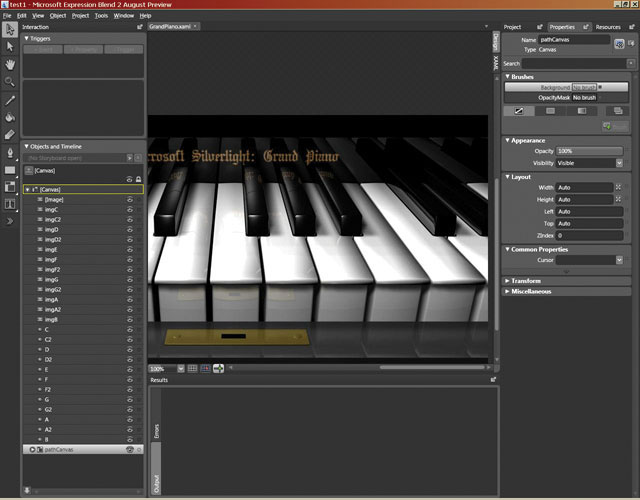640x500 pixels.
Task: Open the zoom level dropdown
Action: (181, 369)
